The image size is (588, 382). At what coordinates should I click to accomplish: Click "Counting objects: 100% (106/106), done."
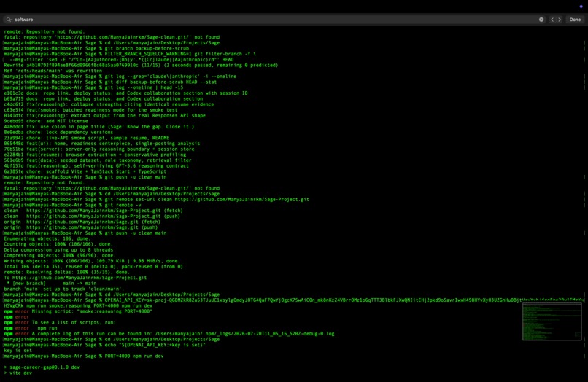click(58, 244)
